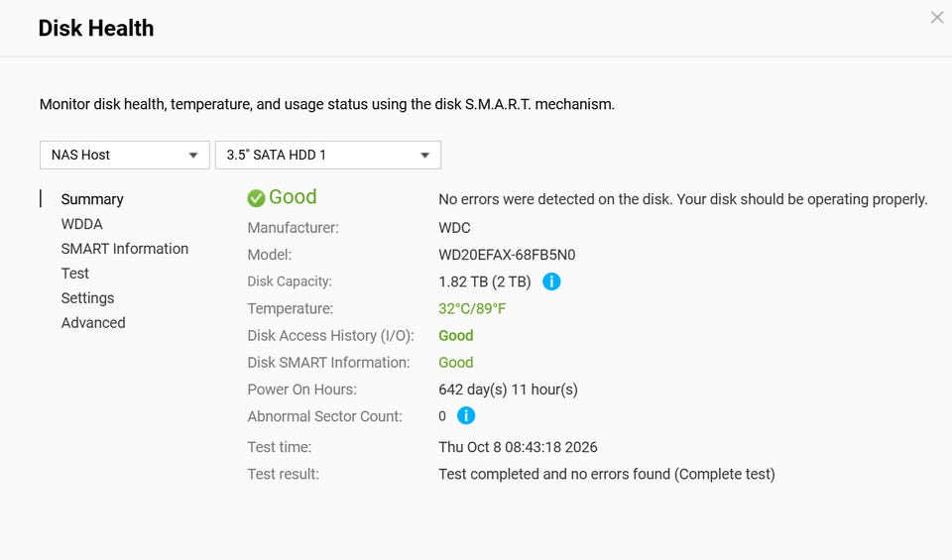Open the NAS Host dropdown
This screenshot has width=952, height=560.
(x=125, y=155)
